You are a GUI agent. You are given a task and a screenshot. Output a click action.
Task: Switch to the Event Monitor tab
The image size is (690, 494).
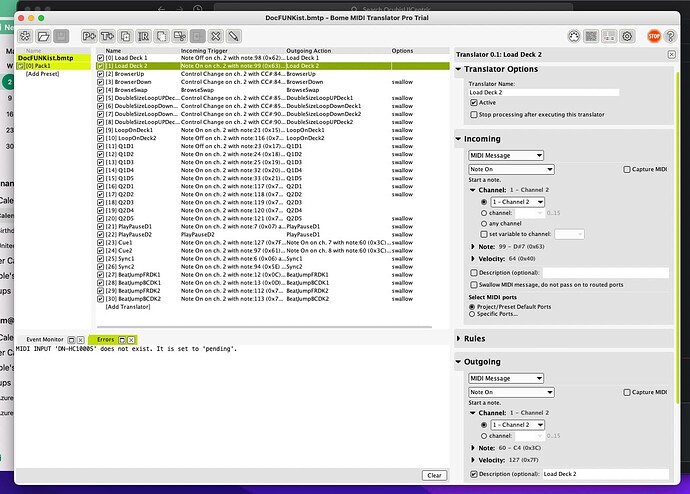coord(45,340)
